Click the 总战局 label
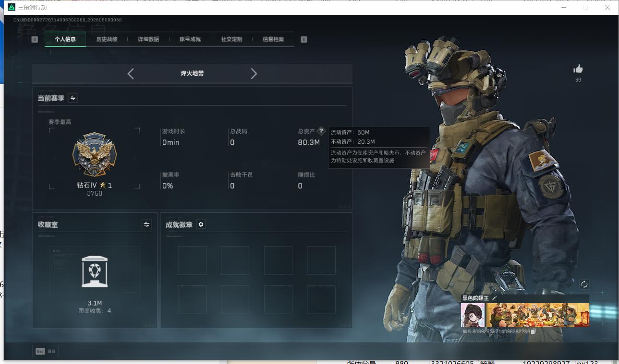Viewport: 619px width, 364px height. (238, 131)
